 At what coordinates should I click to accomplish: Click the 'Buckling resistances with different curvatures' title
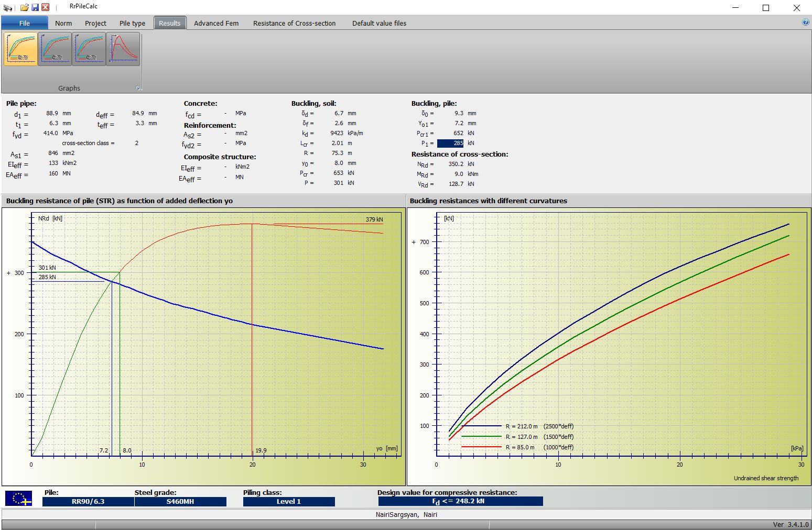[x=489, y=201]
